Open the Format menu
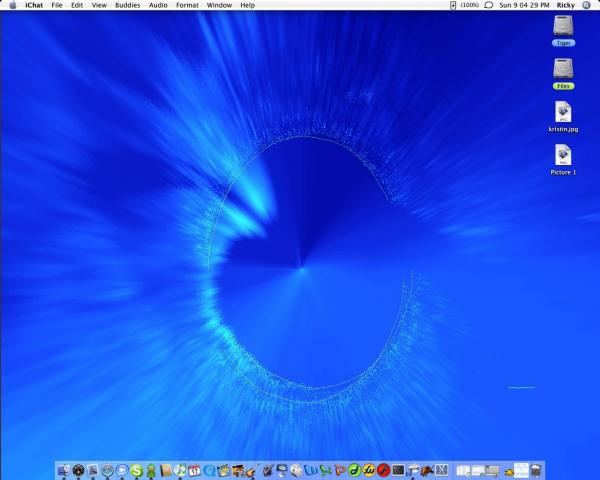This screenshot has height=480, width=600. pos(187,5)
